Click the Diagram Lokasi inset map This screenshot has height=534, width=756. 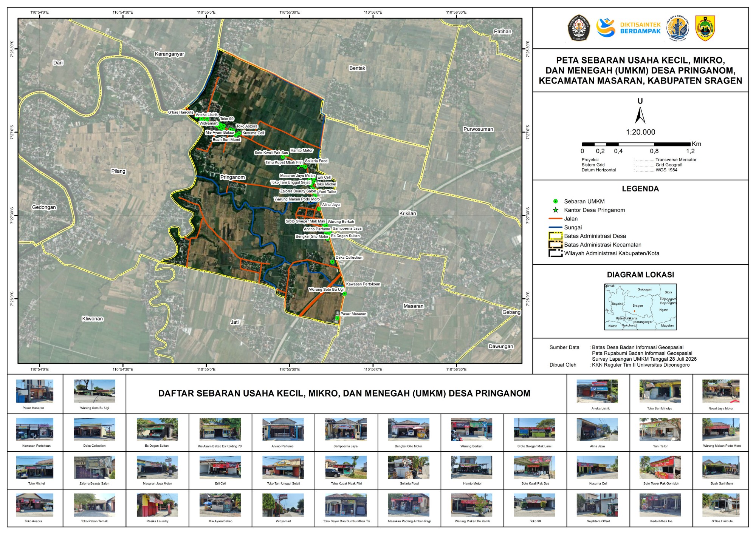coord(640,307)
